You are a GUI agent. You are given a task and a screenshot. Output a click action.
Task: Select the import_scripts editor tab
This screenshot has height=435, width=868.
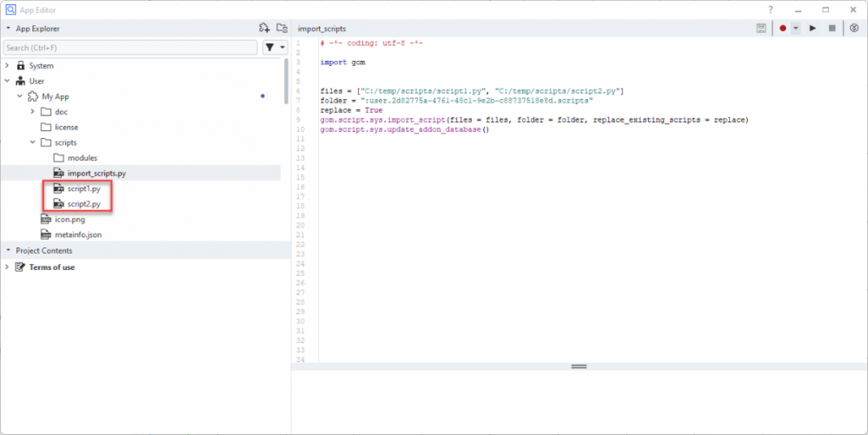tap(321, 29)
